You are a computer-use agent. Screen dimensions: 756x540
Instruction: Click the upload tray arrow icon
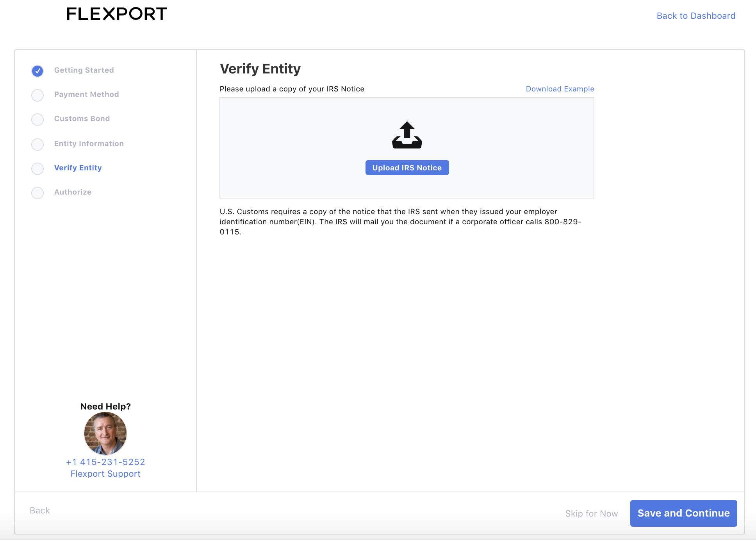tap(407, 135)
